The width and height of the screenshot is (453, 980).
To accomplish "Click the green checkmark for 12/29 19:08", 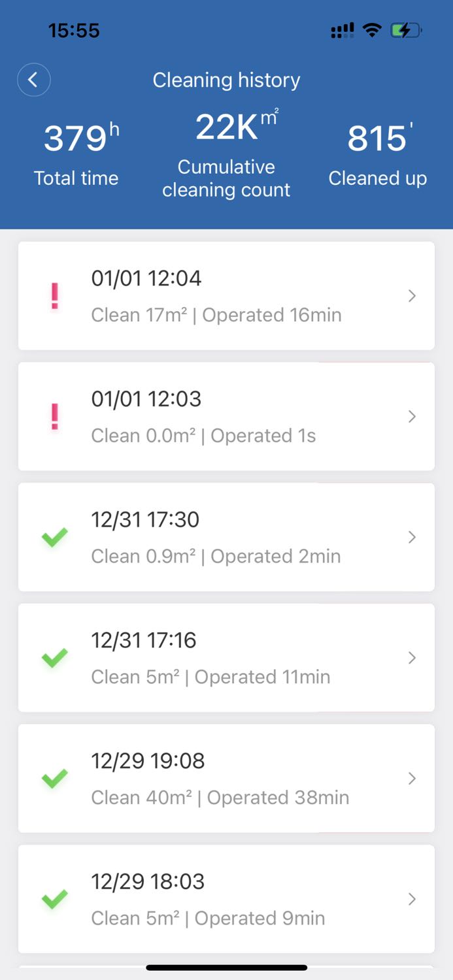I will click(x=55, y=778).
